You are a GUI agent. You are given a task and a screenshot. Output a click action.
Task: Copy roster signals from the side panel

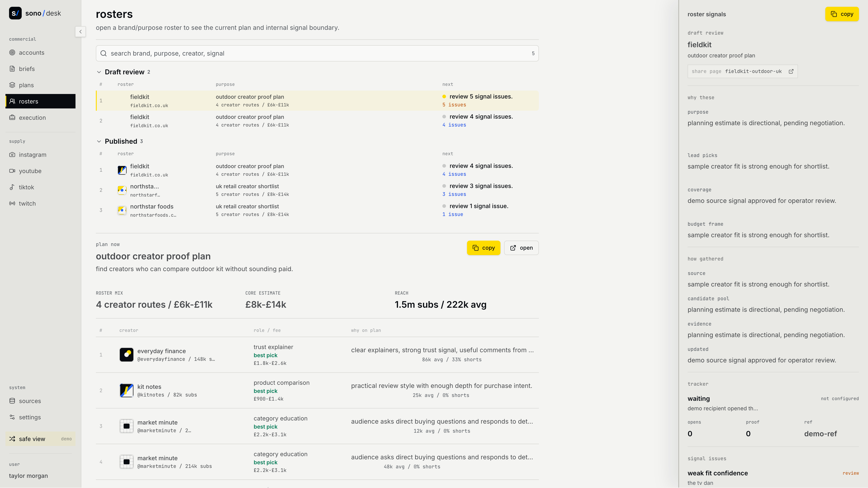pyautogui.click(x=842, y=14)
